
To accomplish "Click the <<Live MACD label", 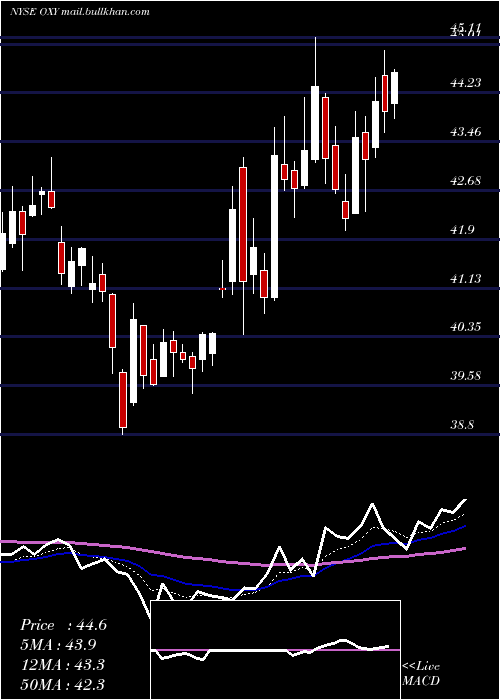I will pos(421,673).
